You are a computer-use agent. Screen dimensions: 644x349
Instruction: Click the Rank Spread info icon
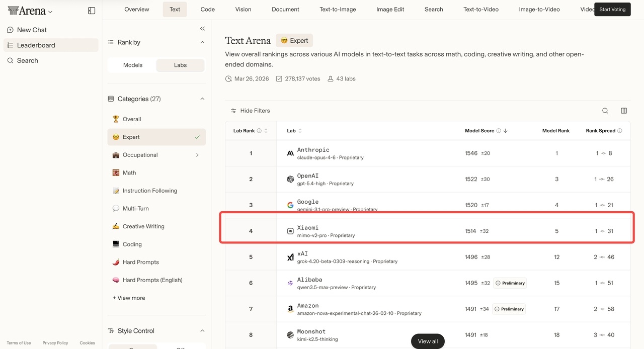[620, 131]
